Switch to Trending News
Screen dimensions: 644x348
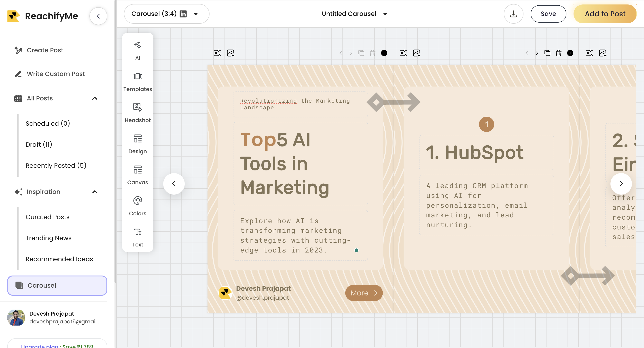tap(49, 238)
